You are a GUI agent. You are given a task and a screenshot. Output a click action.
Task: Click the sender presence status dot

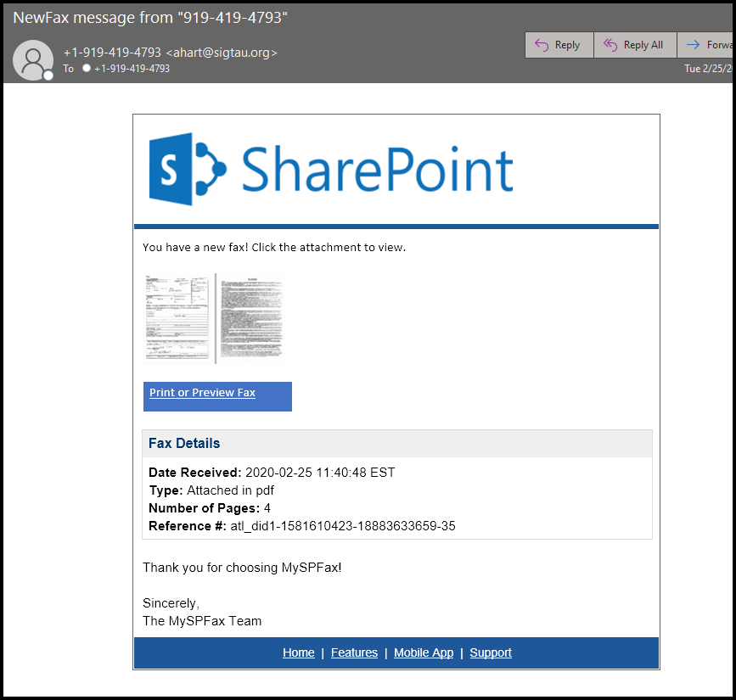[48, 75]
